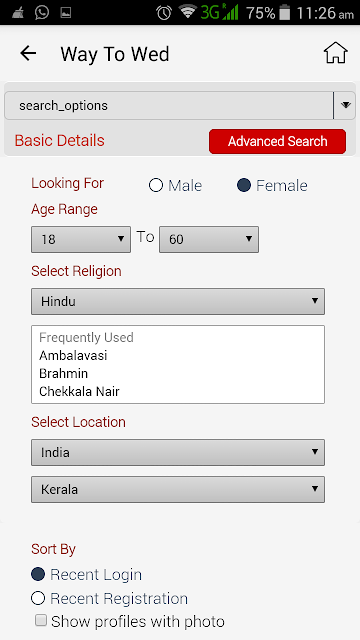Tap the Wi-Fi status icon
This screenshot has width=360, height=640.
[188, 12]
